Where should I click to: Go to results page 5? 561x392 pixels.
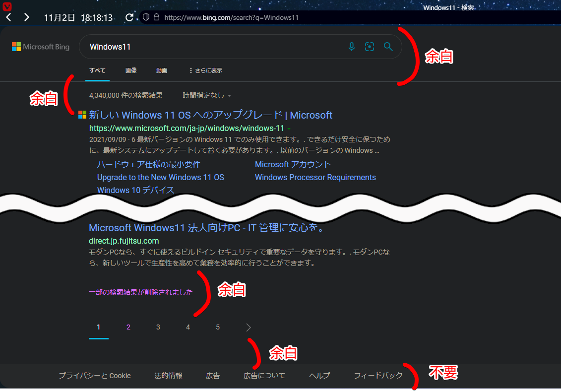[218, 327]
